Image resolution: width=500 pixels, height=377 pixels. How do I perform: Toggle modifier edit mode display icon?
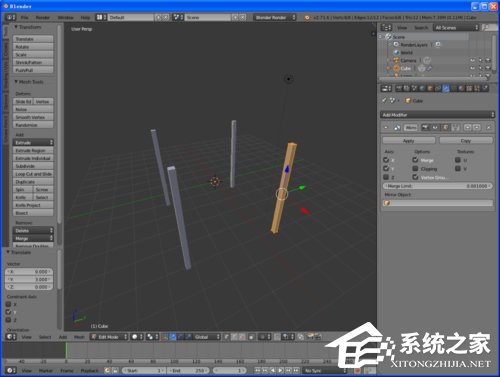click(445, 127)
